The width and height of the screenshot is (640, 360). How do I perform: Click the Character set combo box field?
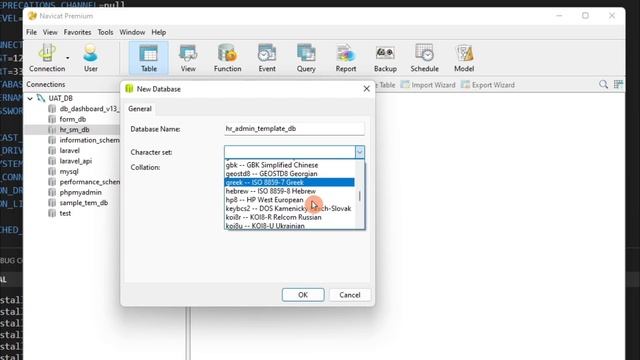pyautogui.click(x=289, y=152)
